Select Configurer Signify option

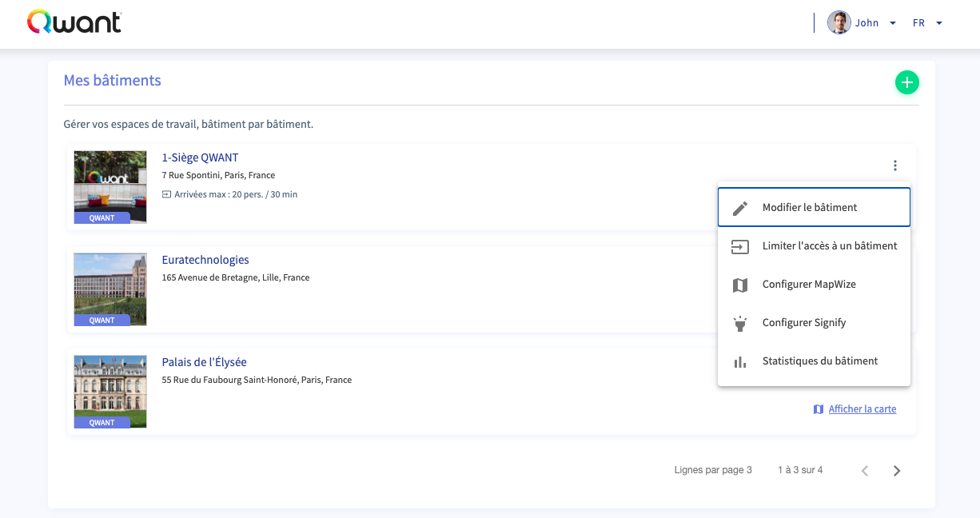click(x=814, y=323)
